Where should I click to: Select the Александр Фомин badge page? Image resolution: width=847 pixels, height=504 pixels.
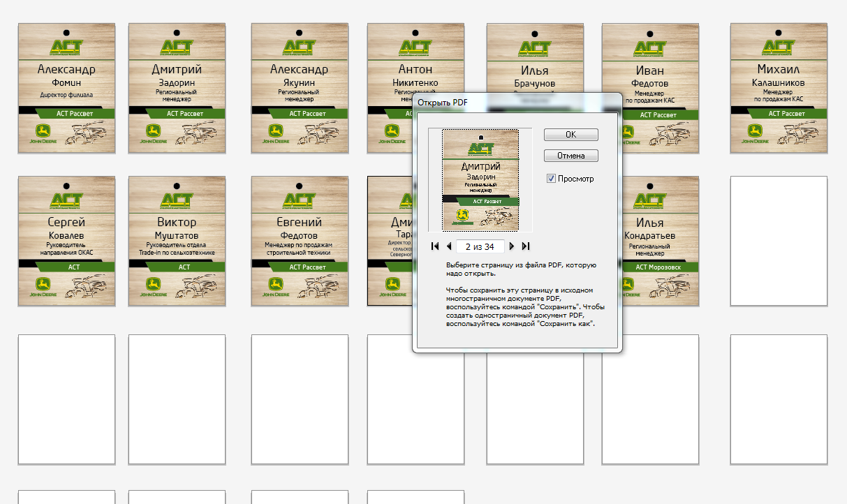(66, 88)
